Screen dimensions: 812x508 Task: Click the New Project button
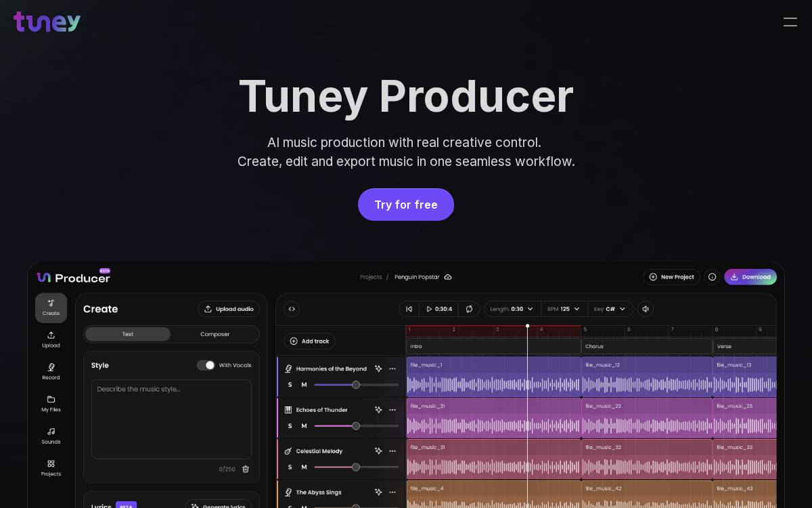pyautogui.click(x=671, y=277)
